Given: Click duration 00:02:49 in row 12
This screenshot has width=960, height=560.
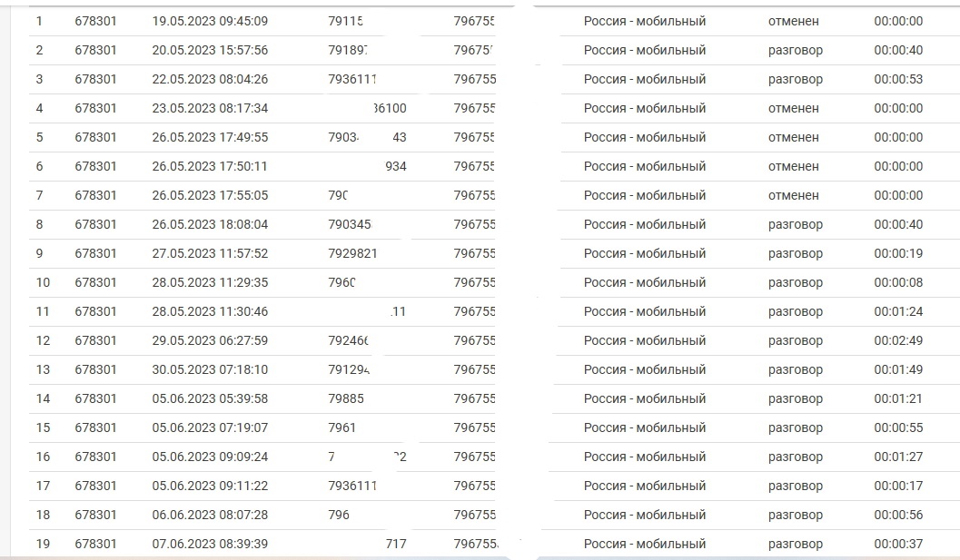Looking at the screenshot, I should click(898, 341).
